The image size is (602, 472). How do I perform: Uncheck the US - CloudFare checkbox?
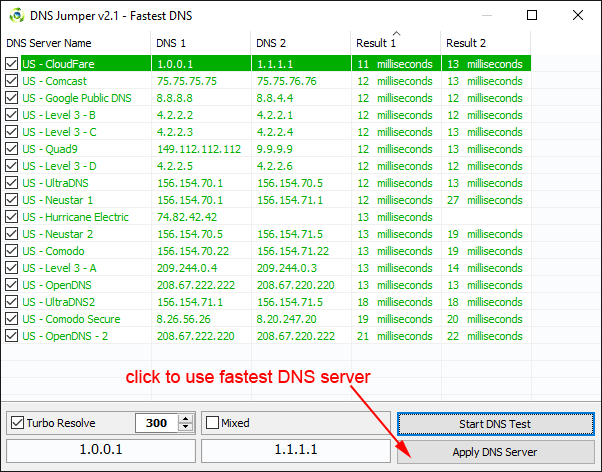(12, 64)
